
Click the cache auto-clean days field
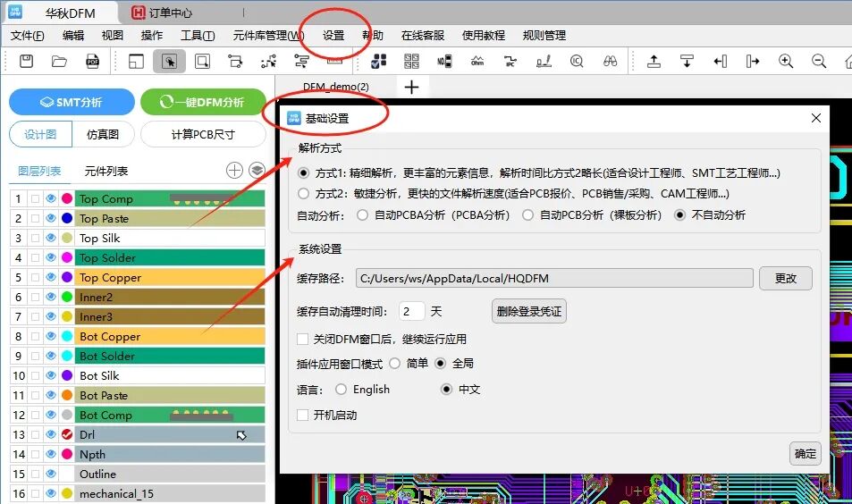[x=411, y=311]
